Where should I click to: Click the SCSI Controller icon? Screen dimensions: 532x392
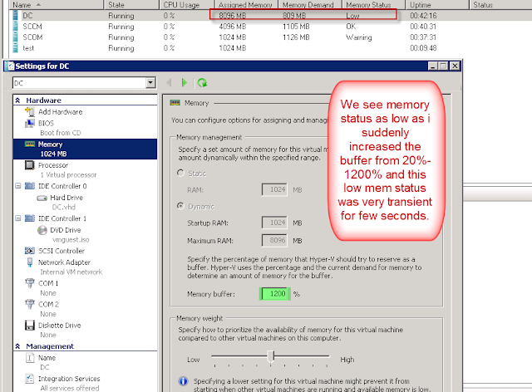pyautogui.click(x=30, y=251)
